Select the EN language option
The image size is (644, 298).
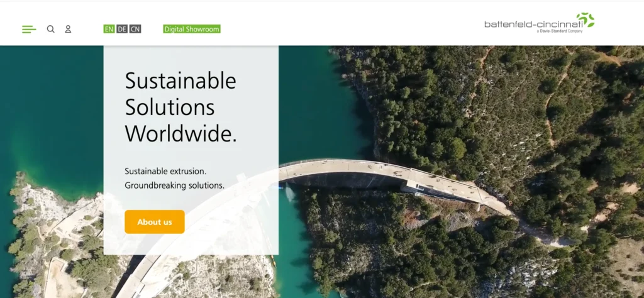coord(109,29)
